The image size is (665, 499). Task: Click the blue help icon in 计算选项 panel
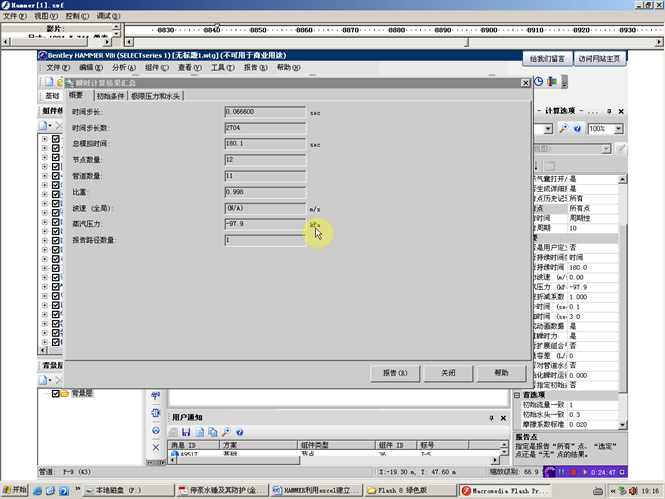pos(577,129)
